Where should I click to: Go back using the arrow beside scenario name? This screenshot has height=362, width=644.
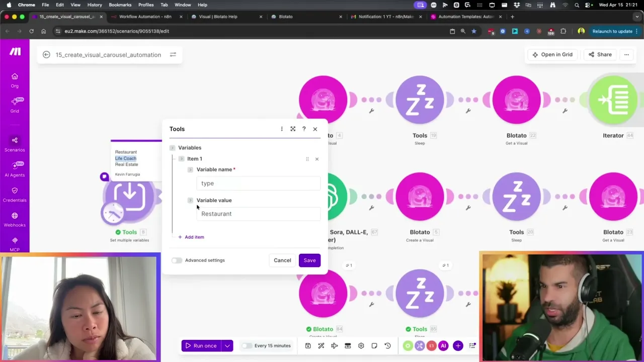(46, 55)
